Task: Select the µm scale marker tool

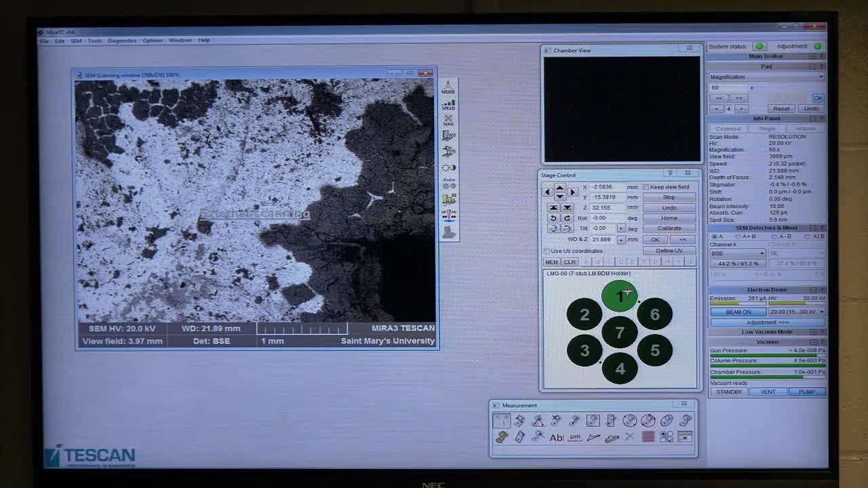Action: point(575,437)
